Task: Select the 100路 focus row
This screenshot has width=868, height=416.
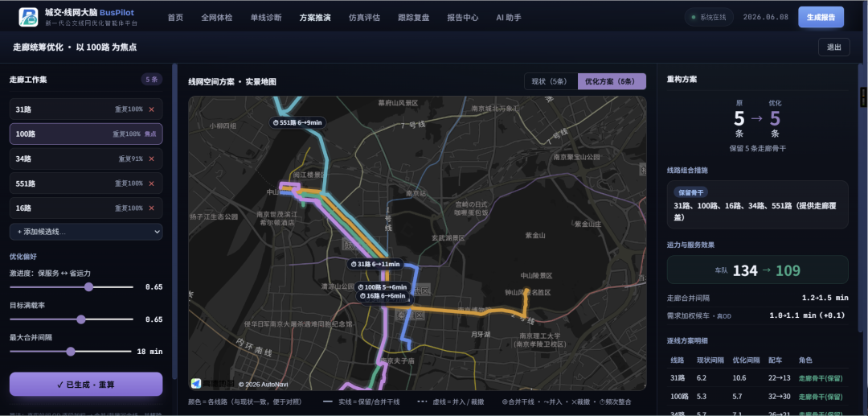Action: (x=86, y=134)
